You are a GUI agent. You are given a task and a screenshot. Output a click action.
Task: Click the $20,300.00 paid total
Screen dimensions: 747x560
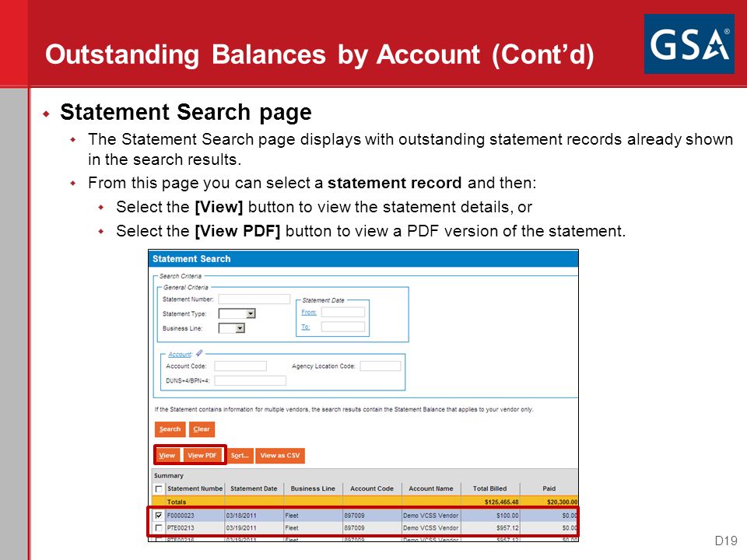pyautogui.click(x=562, y=502)
